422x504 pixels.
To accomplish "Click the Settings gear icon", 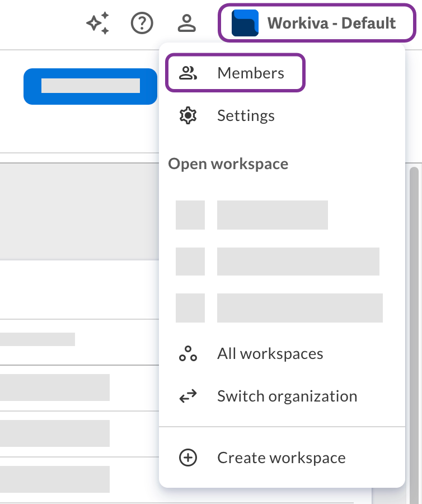I will coord(189,115).
